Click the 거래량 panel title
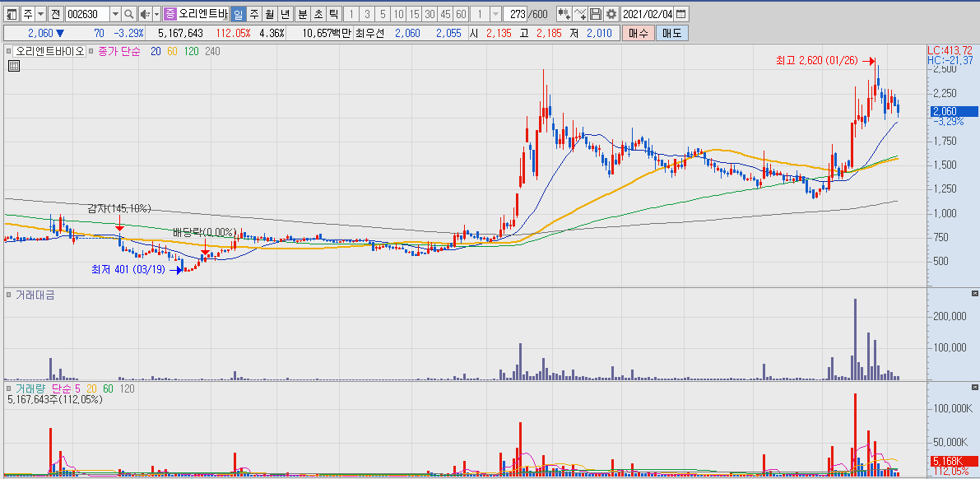This screenshot has height=479, width=980. point(30,389)
